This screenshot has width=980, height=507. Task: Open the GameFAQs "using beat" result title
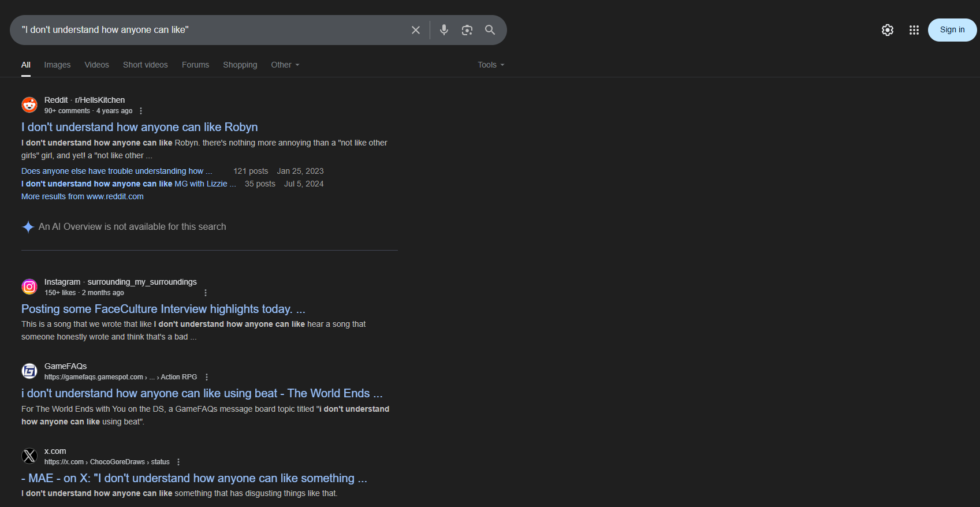tap(202, 393)
